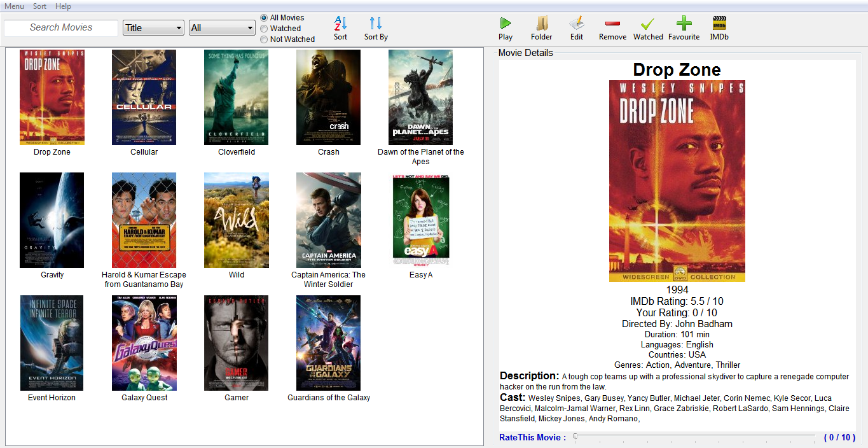The width and height of the screenshot is (868, 448).
Task: Click 'Your Rating: 0 / 10' text
Action: coord(677,313)
